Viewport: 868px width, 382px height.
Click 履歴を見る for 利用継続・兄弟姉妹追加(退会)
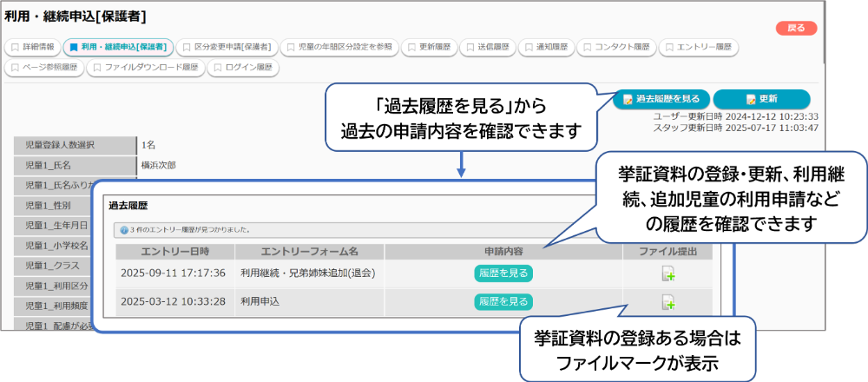tap(503, 273)
